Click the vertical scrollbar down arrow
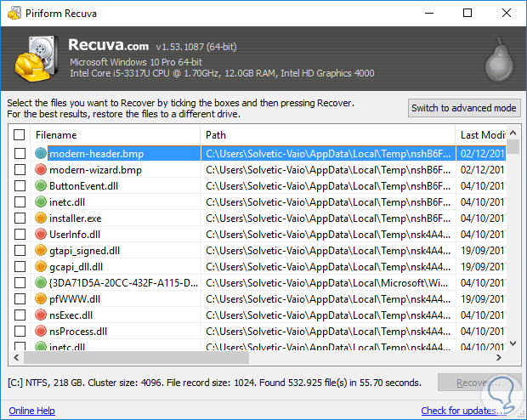527x420 pixels. (x=513, y=344)
